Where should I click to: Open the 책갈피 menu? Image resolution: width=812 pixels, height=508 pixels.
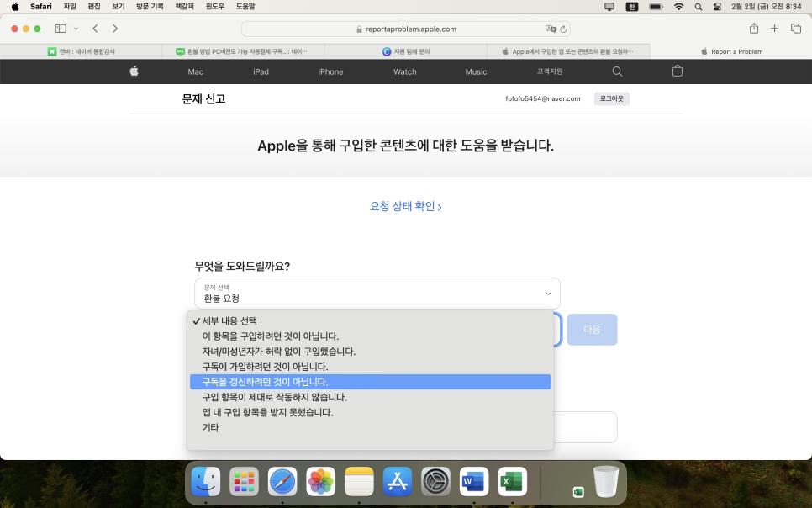[184, 7]
